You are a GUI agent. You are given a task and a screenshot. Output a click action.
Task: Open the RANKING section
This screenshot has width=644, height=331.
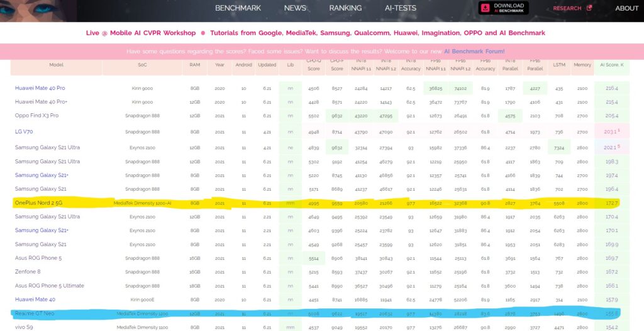(345, 8)
